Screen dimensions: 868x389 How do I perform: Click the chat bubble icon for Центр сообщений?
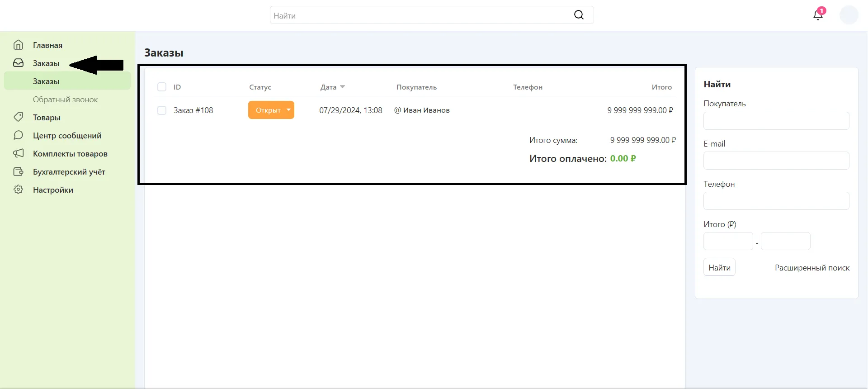pyautogui.click(x=18, y=135)
